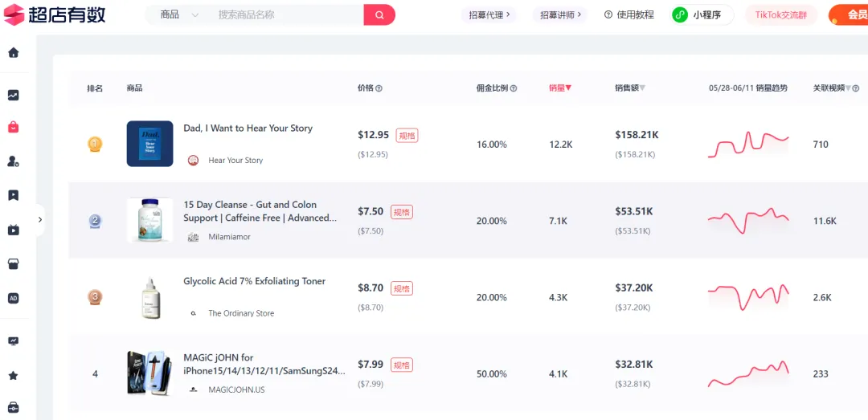Click the 50.00% commission value

[x=492, y=374]
